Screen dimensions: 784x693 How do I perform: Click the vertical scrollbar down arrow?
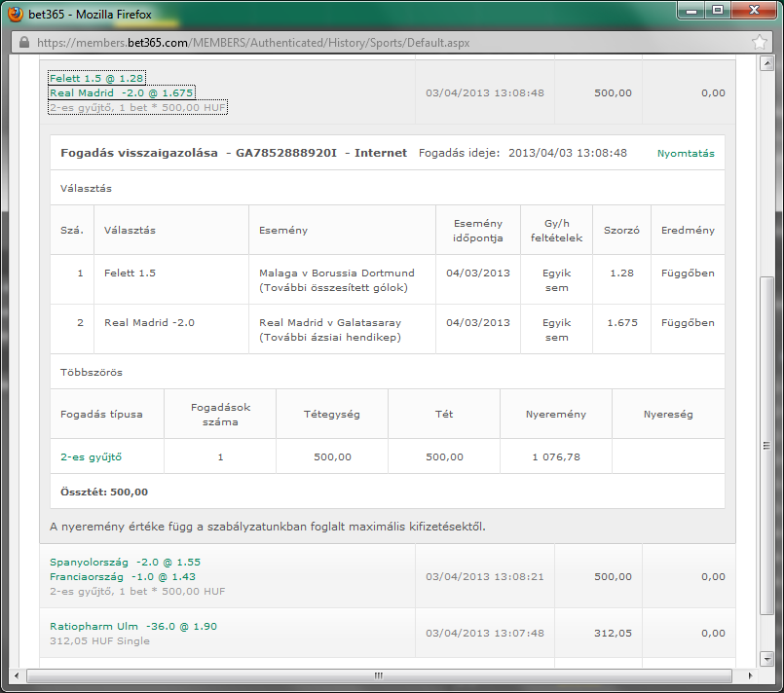click(767, 659)
